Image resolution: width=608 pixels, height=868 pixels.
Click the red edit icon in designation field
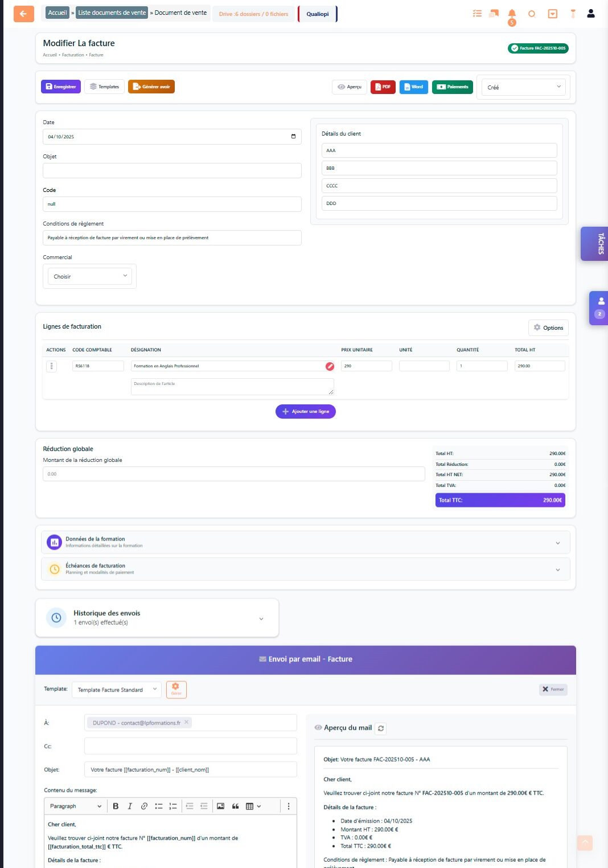(330, 366)
